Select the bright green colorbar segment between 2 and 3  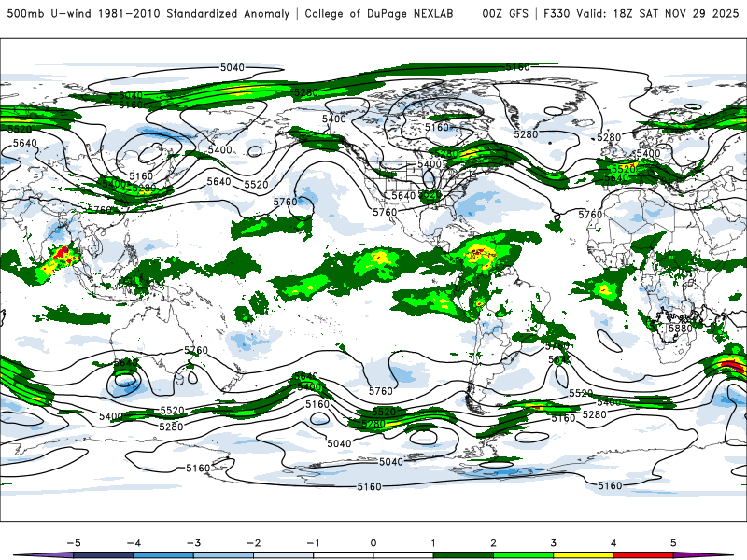(x=523, y=555)
